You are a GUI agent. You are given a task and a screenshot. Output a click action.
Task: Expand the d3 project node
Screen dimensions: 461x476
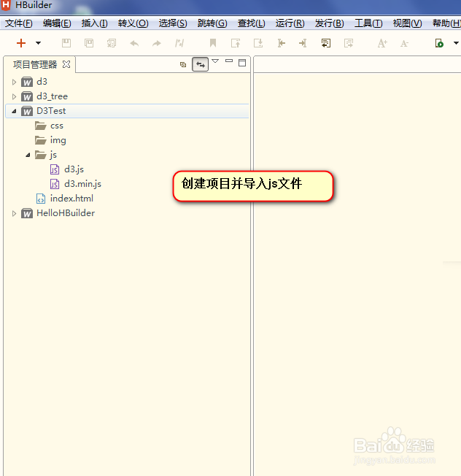pos(14,82)
